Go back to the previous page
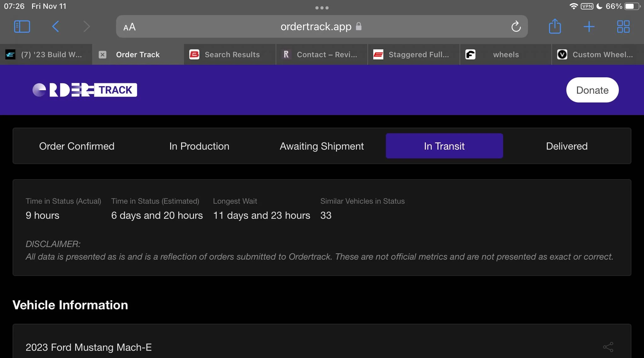 point(55,27)
